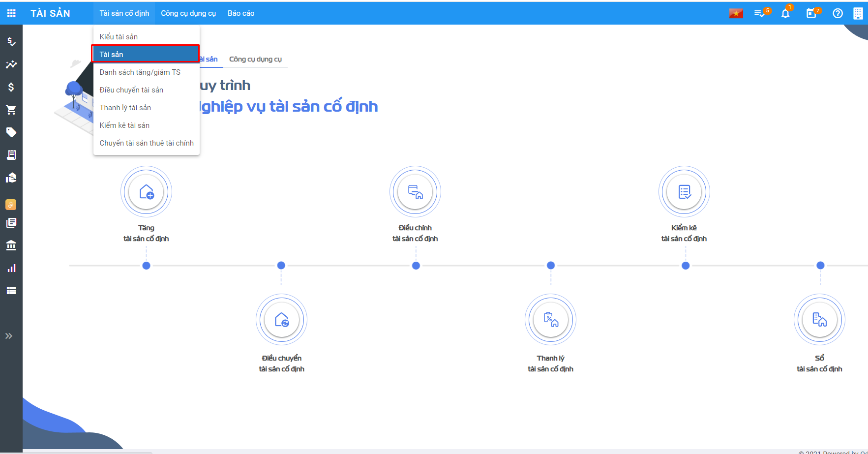Open the Báo cáo top menu
Viewport: 868px width, 454px height.
(241, 13)
